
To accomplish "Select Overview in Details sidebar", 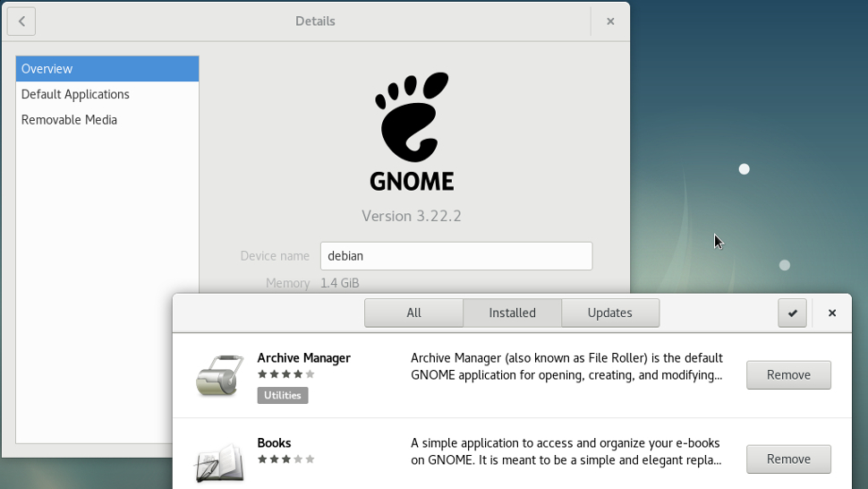I will [107, 69].
